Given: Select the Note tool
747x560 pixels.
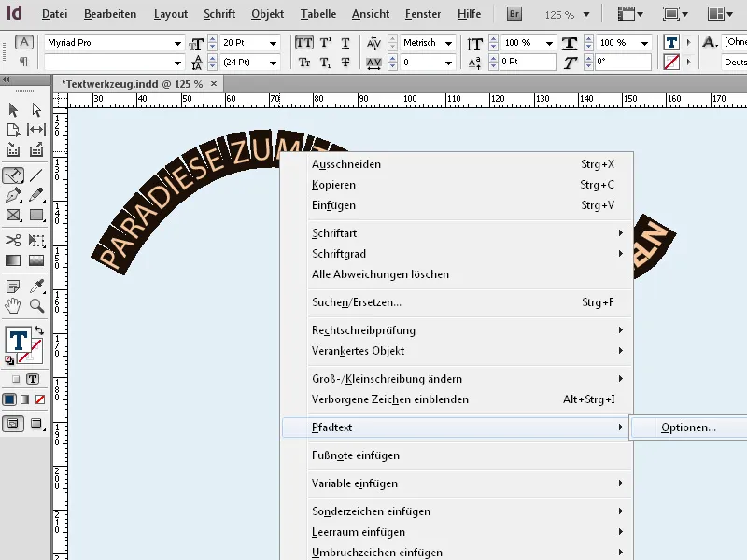Looking at the screenshot, I should coord(13,287).
